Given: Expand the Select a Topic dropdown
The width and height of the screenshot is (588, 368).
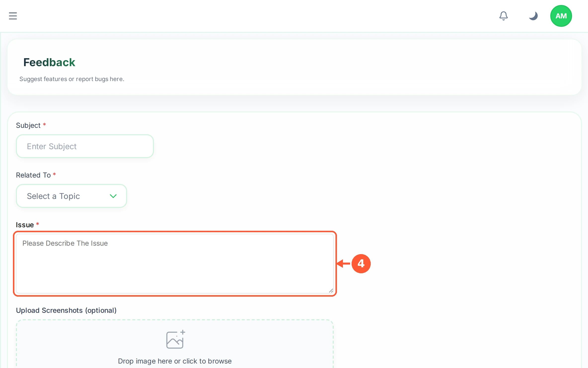Looking at the screenshot, I should tap(72, 196).
